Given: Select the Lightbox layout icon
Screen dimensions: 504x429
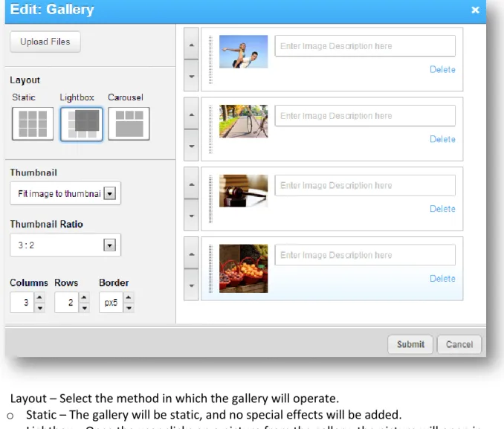Looking at the screenshot, I should coord(81,124).
